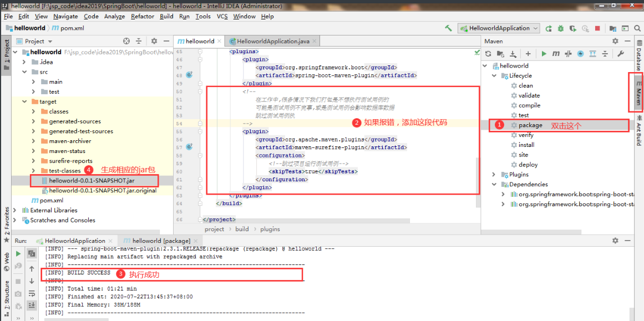Reimport all Maven projects with the refresh icon
644x321 pixels.
tap(488, 54)
